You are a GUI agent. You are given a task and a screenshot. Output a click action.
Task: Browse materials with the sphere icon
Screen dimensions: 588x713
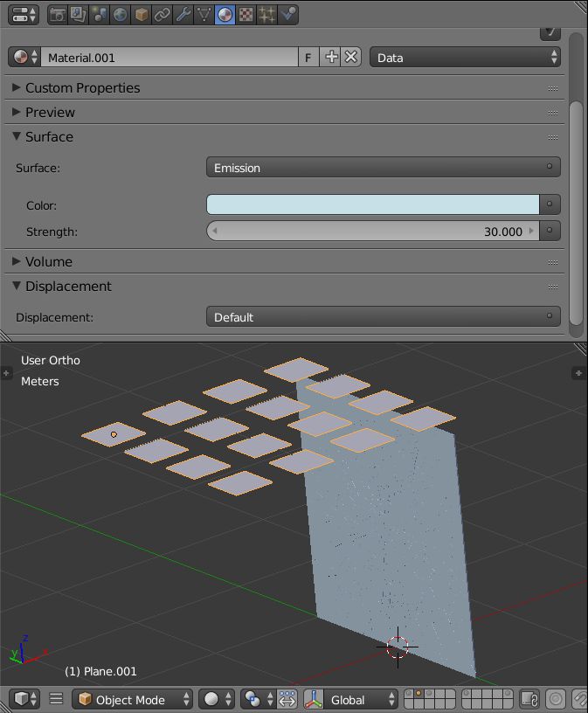(24, 58)
